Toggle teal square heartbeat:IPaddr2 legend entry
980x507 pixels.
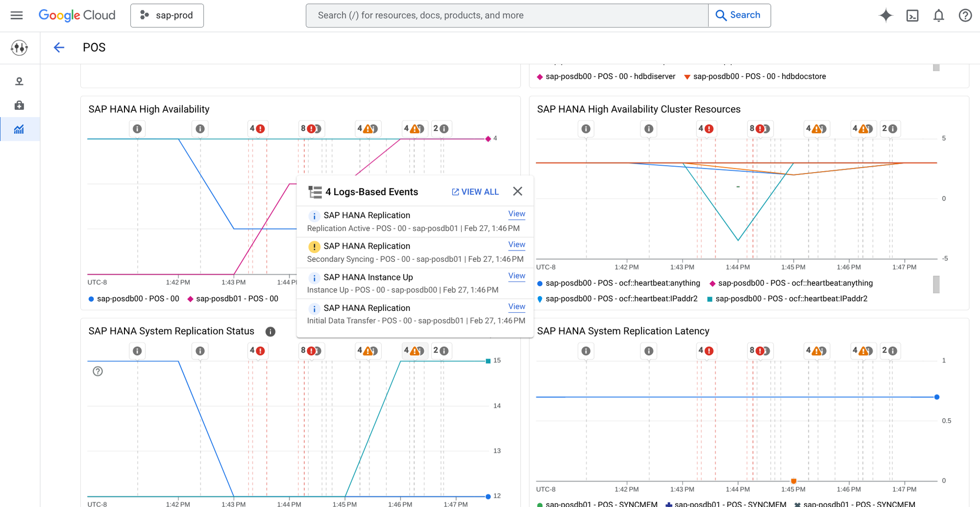point(787,299)
